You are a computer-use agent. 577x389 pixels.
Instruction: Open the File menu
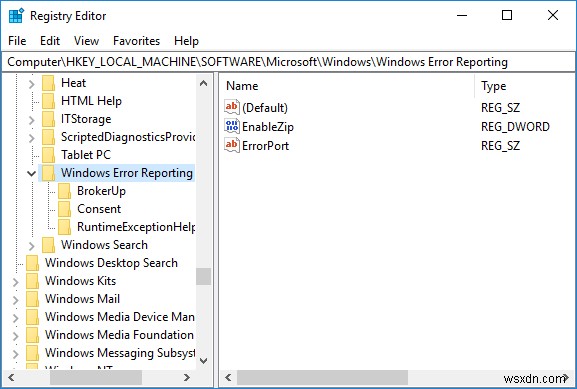pyautogui.click(x=17, y=41)
